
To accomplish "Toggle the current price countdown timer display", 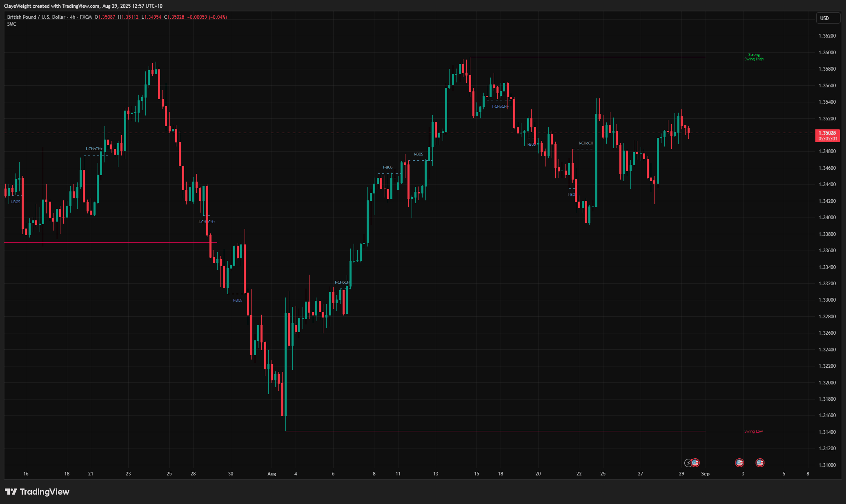I will click(827, 138).
